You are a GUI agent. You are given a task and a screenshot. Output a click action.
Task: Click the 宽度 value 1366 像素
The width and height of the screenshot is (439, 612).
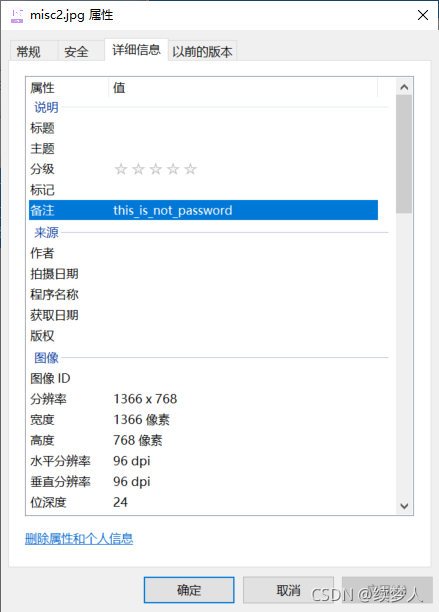pyautogui.click(x=141, y=420)
